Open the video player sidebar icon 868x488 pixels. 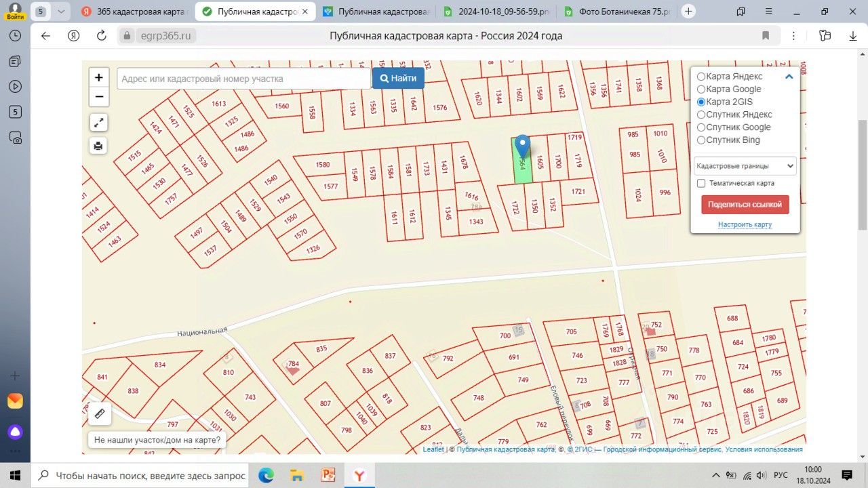[x=15, y=86]
